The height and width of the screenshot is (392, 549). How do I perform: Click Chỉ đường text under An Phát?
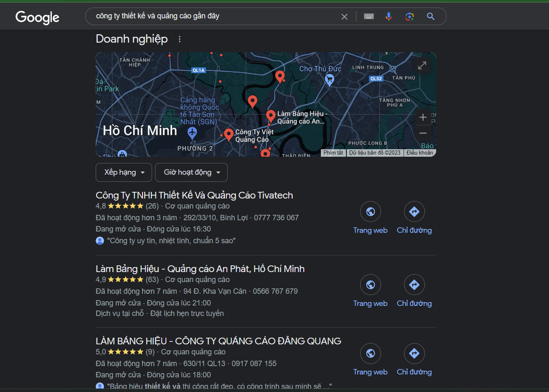[x=414, y=303]
